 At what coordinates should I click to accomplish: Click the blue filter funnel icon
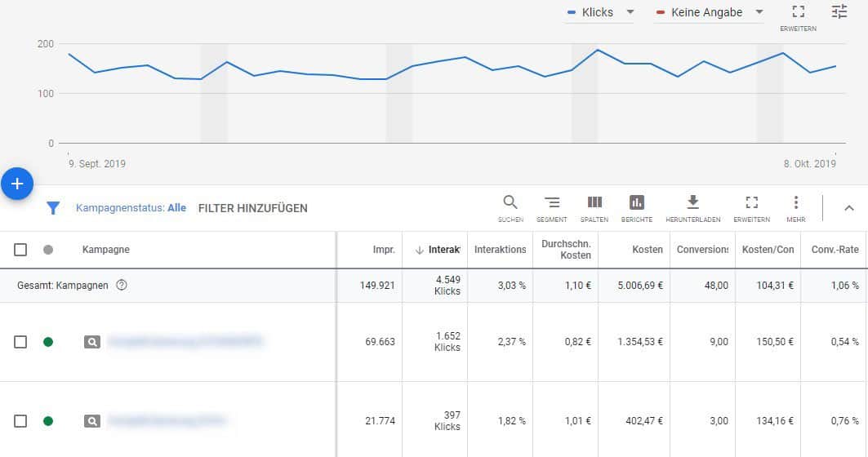(x=53, y=208)
